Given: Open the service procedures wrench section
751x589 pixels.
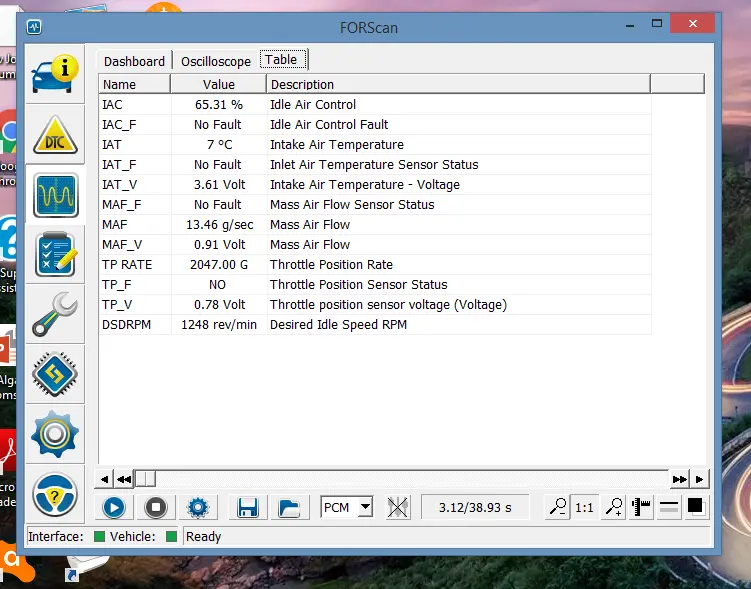Looking at the screenshot, I should point(55,314).
